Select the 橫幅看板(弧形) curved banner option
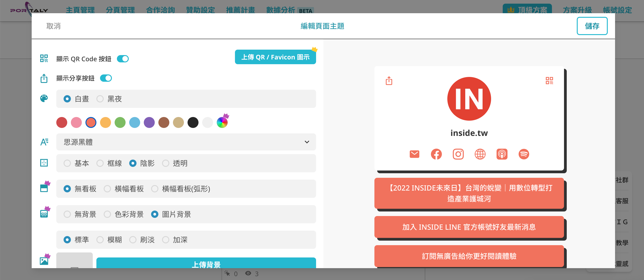Screen dimensions: 644x280 pos(155,189)
